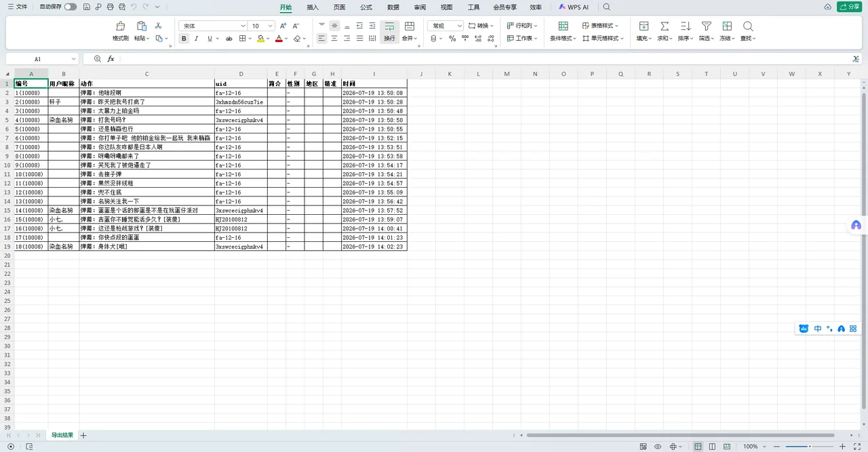Click the percent style icon
868x452 pixels.
[452, 39]
